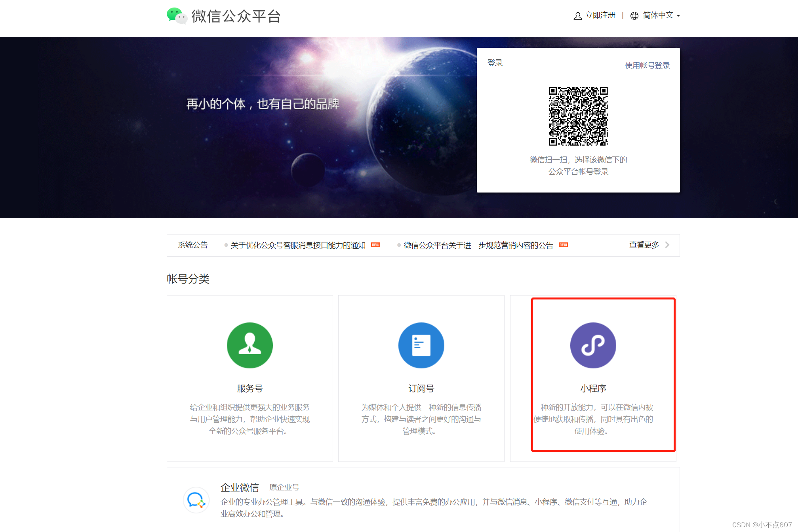Screen dimensions: 798x532
Task: Click the 企业微信 chat bubble icon
Action: [196, 500]
